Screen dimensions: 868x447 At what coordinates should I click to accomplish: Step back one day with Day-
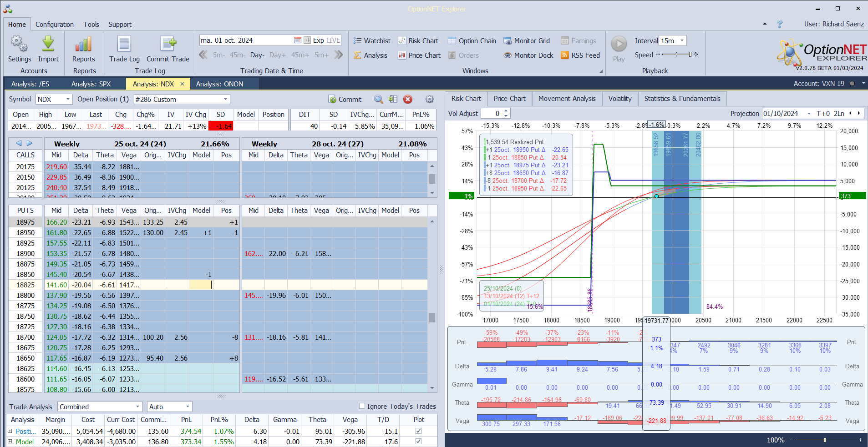[257, 55]
